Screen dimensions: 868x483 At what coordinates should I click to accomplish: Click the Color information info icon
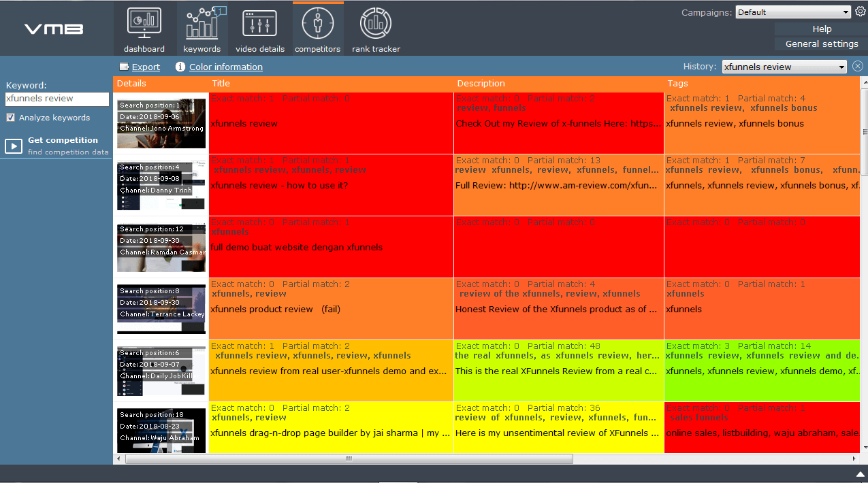click(180, 67)
